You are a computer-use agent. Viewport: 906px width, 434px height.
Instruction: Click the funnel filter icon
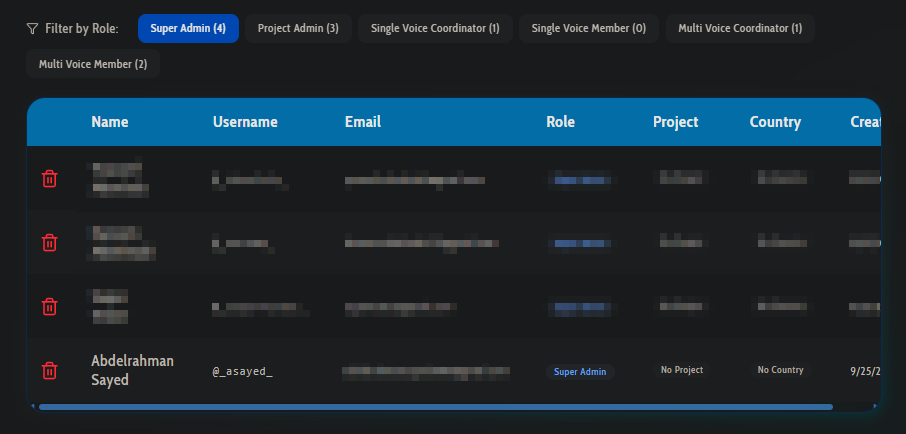click(33, 29)
